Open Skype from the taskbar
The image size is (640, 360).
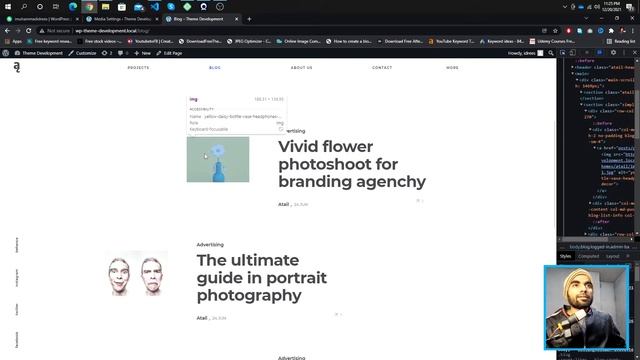171,7
